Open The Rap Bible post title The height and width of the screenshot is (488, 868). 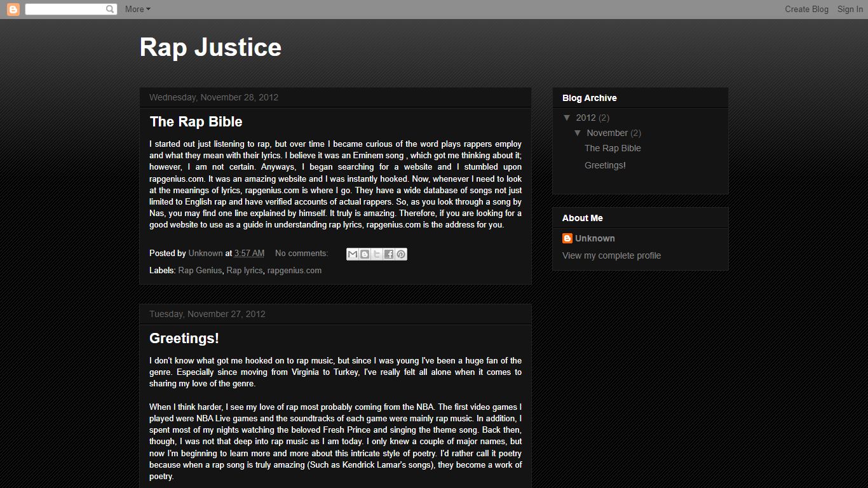pos(196,121)
